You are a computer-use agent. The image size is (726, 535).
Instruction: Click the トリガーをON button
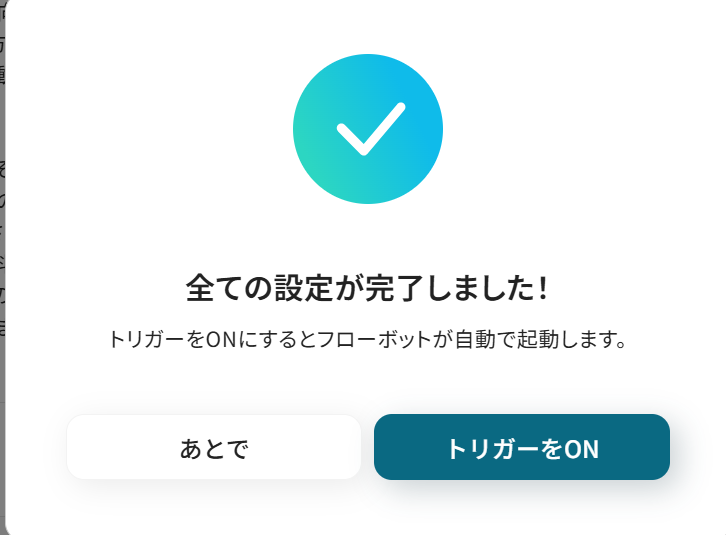[x=522, y=447]
